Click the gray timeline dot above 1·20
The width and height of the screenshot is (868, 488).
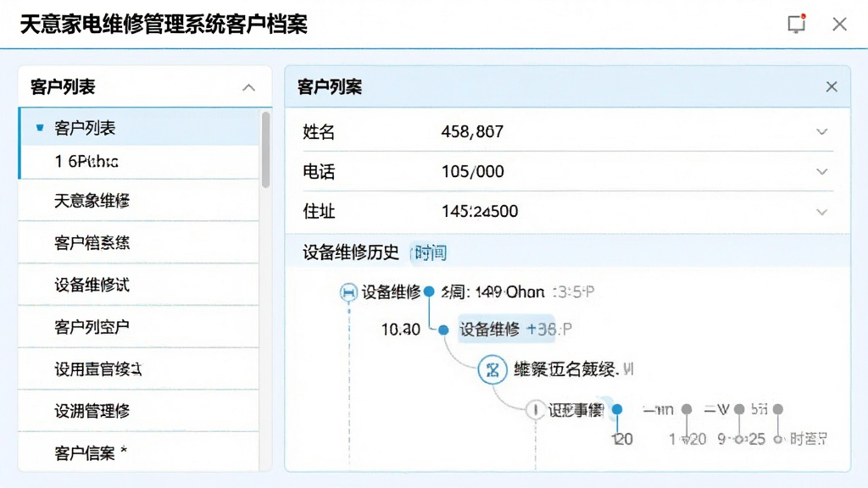click(687, 409)
